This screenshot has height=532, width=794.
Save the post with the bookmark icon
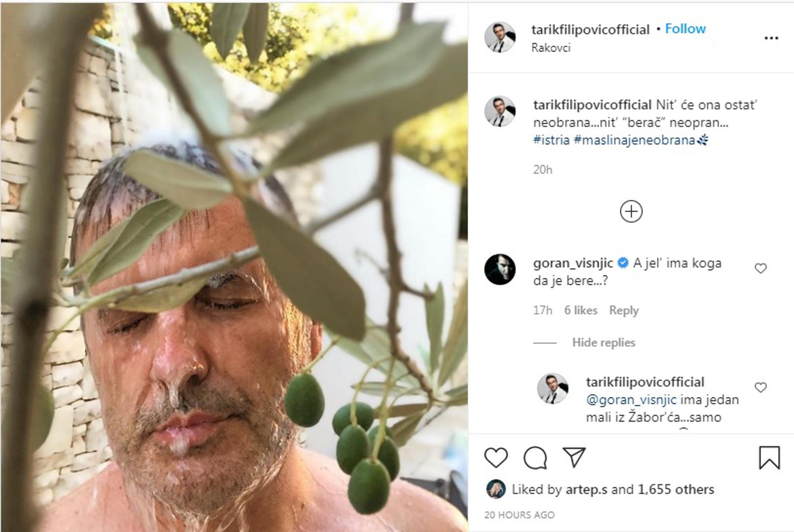click(x=769, y=458)
